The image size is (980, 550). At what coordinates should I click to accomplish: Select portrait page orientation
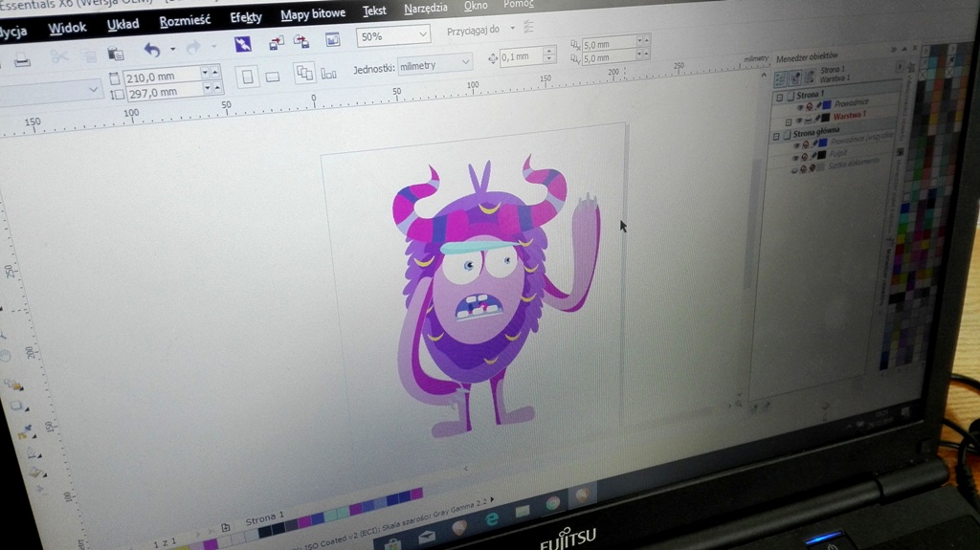pyautogui.click(x=248, y=77)
